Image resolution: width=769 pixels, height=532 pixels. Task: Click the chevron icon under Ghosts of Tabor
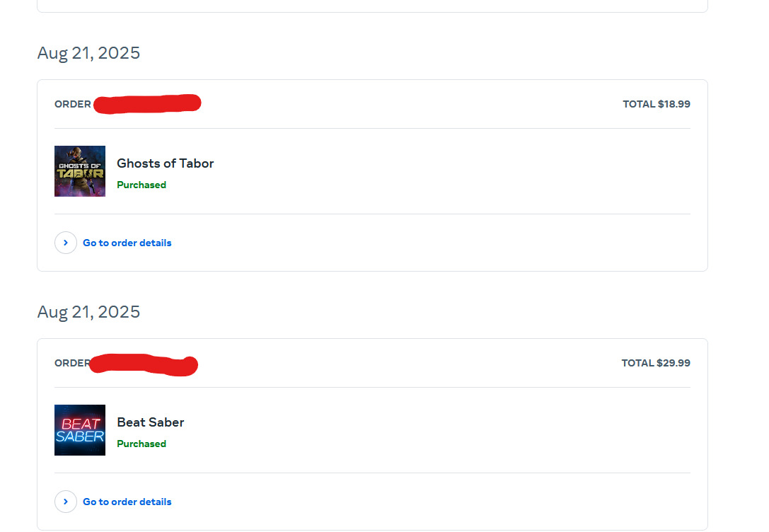click(66, 243)
